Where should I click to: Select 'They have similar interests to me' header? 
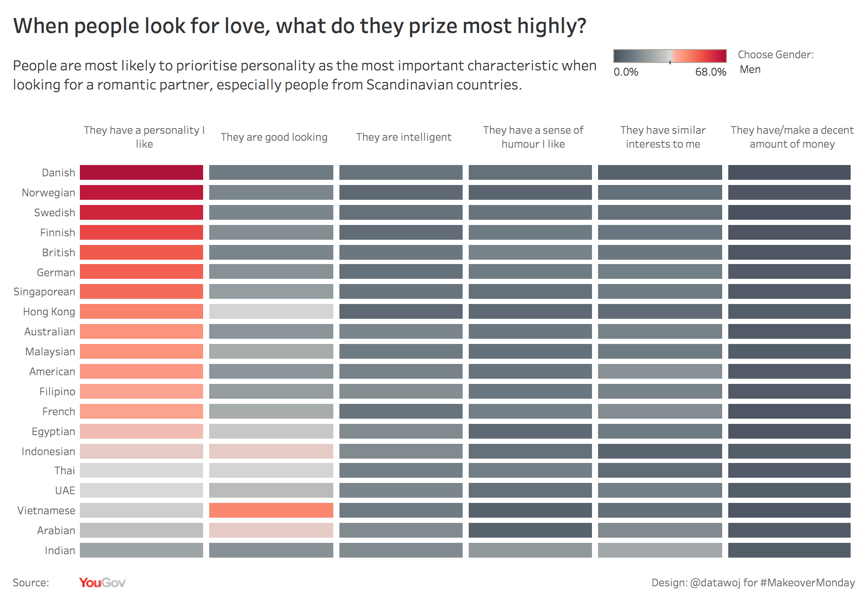(x=663, y=137)
